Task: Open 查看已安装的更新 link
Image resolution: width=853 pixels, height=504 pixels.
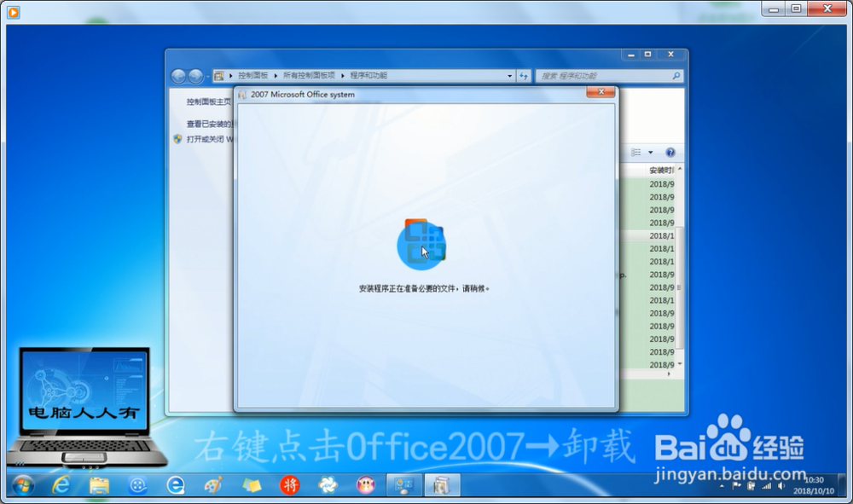Action: pos(211,124)
